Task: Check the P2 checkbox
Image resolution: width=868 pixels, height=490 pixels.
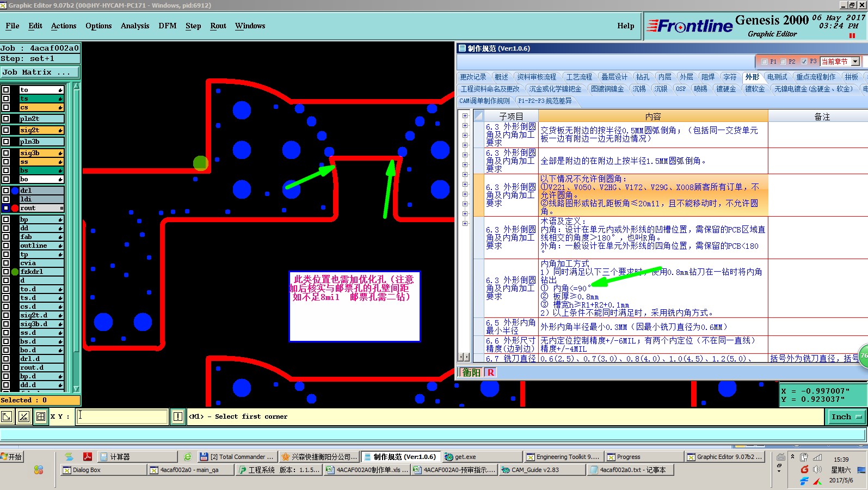Action: pos(784,62)
